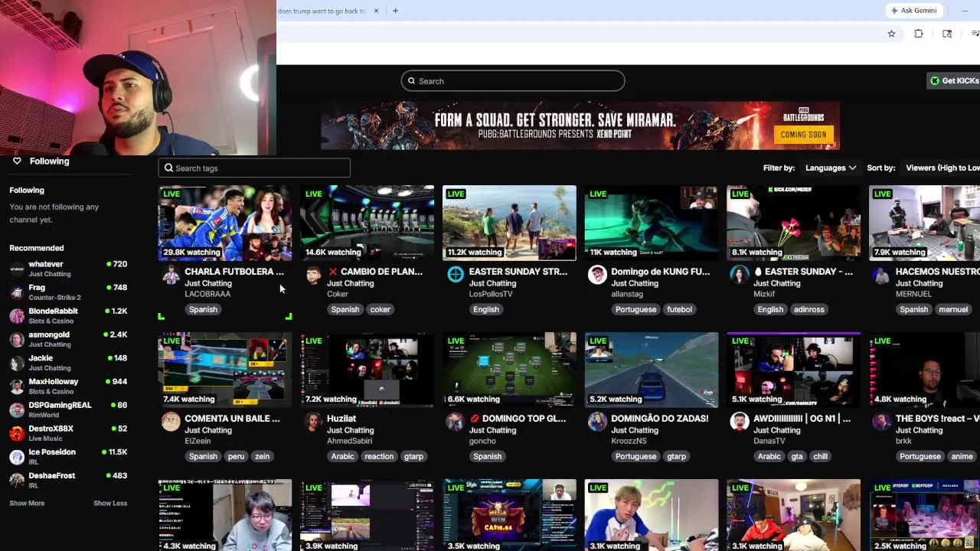Open a new browser tab with plus icon
The image size is (980, 551).
click(x=395, y=11)
